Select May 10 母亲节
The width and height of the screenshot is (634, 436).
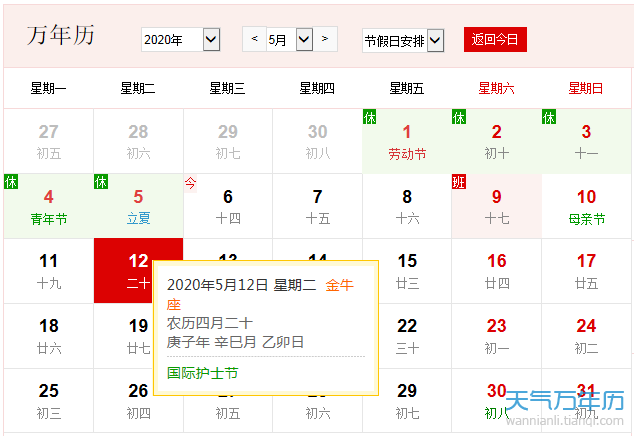tap(586, 206)
